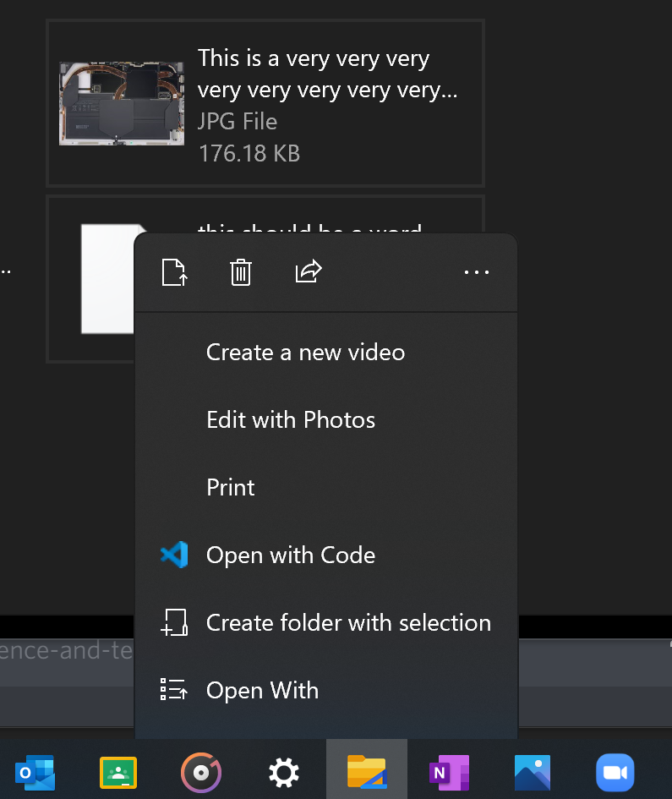Click the Open With list icon
Screen dimensions: 672x799
click(x=173, y=689)
